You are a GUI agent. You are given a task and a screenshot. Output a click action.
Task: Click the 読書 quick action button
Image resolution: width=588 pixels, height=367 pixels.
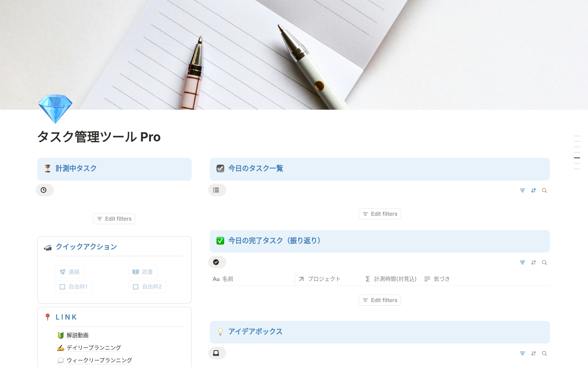point(143,272)
